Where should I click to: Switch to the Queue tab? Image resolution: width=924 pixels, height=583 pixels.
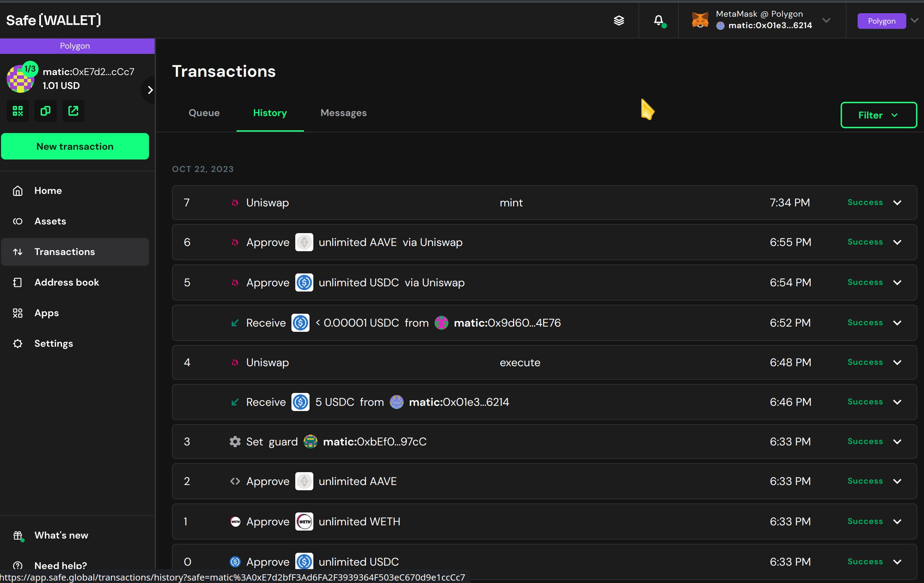pos(204,113)
